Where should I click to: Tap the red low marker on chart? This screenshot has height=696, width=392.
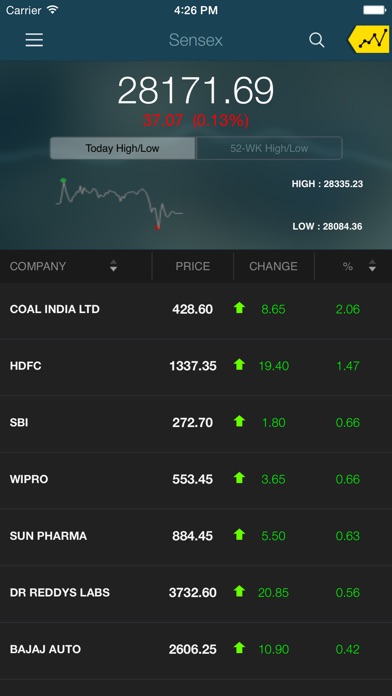pos(157,228)
